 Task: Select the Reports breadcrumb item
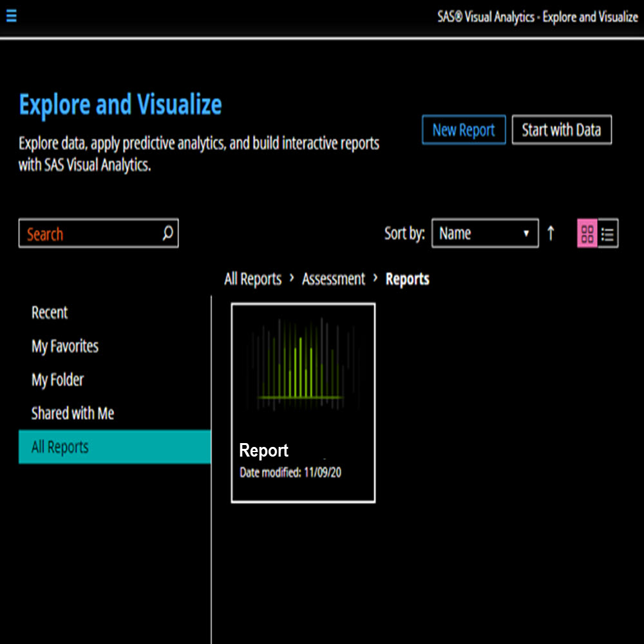pyautogui.click(x=407, y=279)
